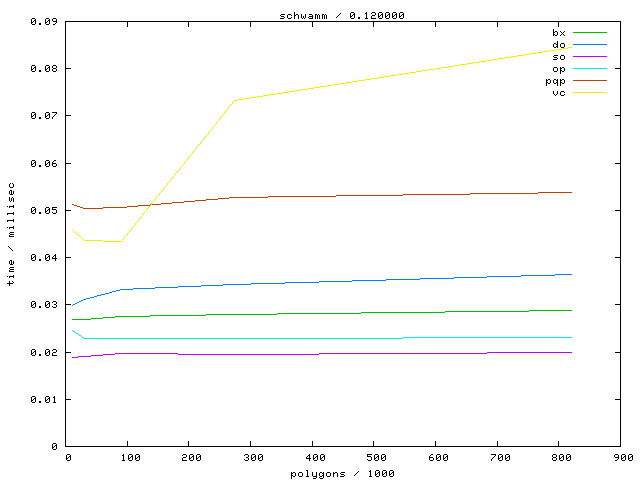
Task: Click yellow line sample beside vc legend
Action: point(590,93)
